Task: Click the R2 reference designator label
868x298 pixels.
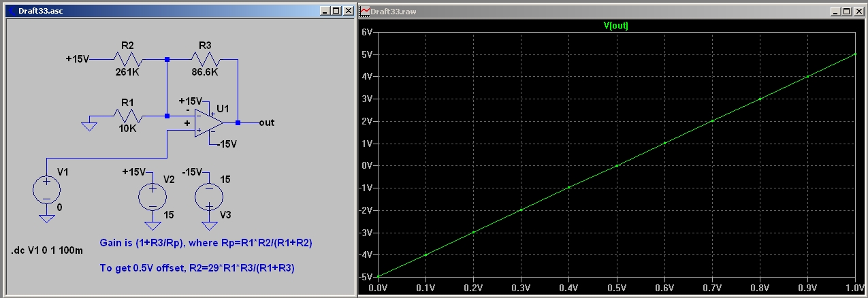Action: click(x=127, y=45)
